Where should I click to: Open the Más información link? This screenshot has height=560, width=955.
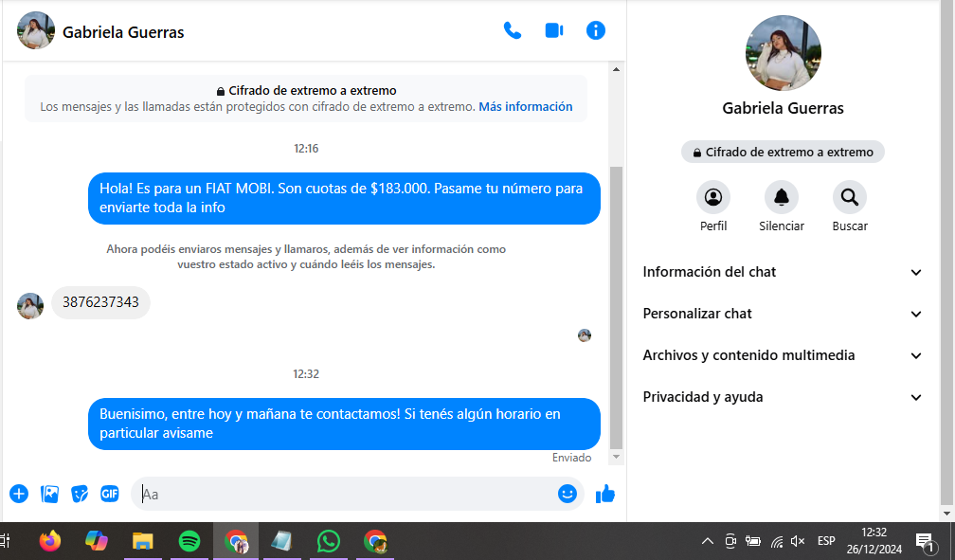point(525,107)
